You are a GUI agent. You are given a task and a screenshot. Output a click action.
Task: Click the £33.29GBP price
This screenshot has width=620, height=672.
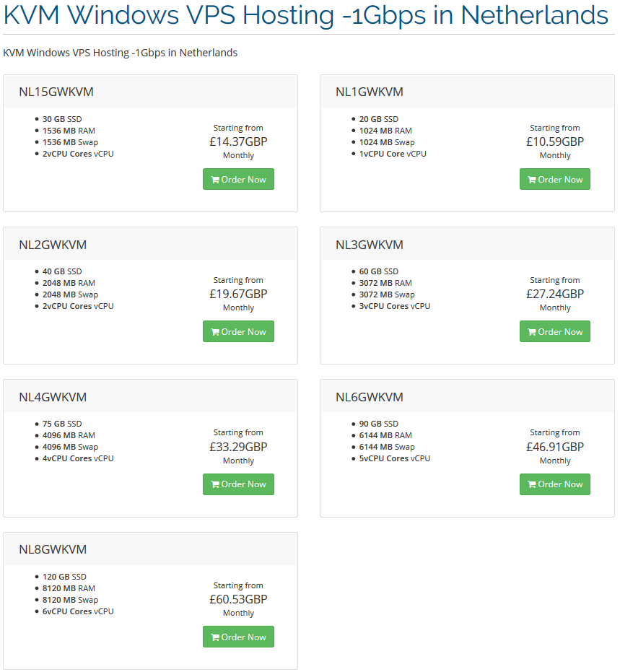pyautogui.click(x=238, y=447)
